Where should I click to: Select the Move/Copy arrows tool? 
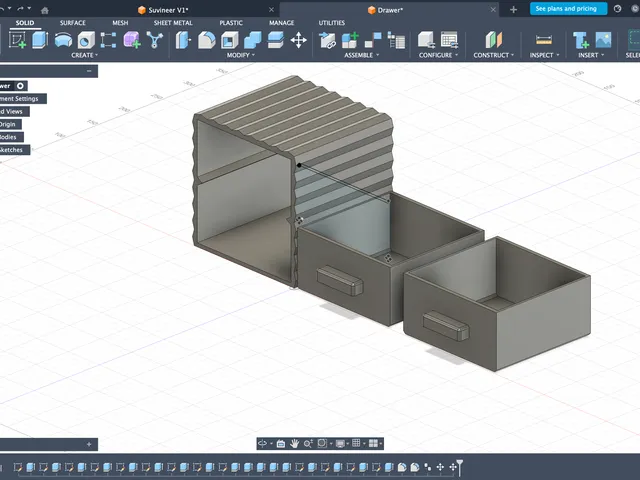click(298, 40)
